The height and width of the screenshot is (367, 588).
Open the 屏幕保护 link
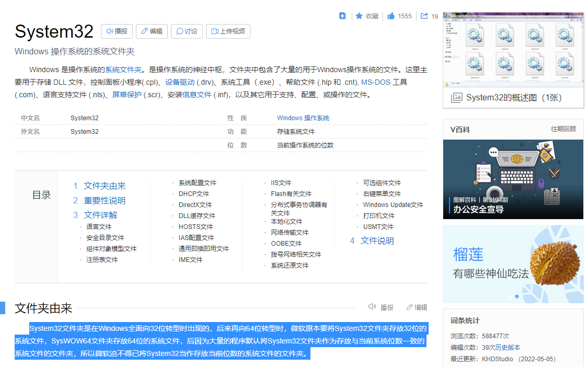pyautogui.click(x=127, y=95)
